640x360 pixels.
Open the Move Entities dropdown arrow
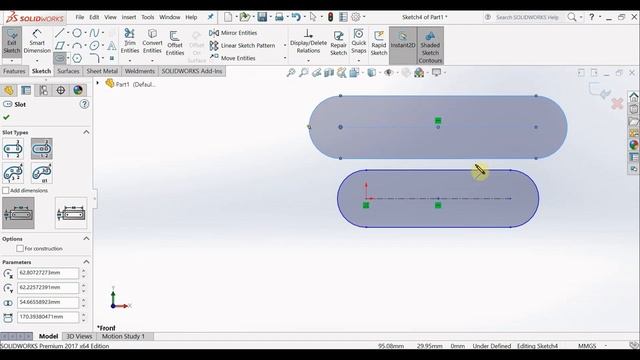[284, 58]
